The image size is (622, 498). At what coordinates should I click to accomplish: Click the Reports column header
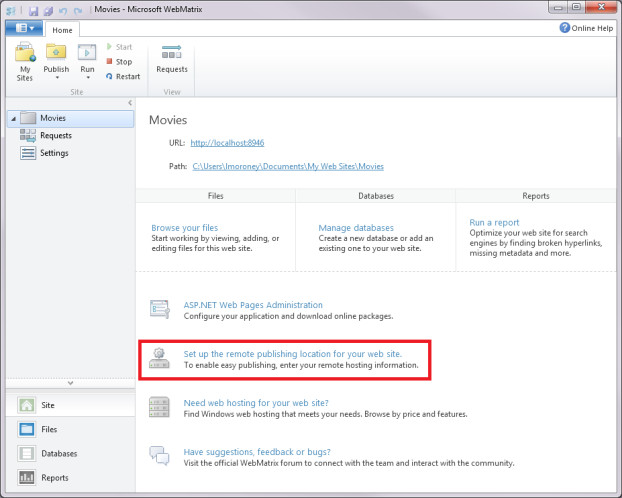point(536,196)
